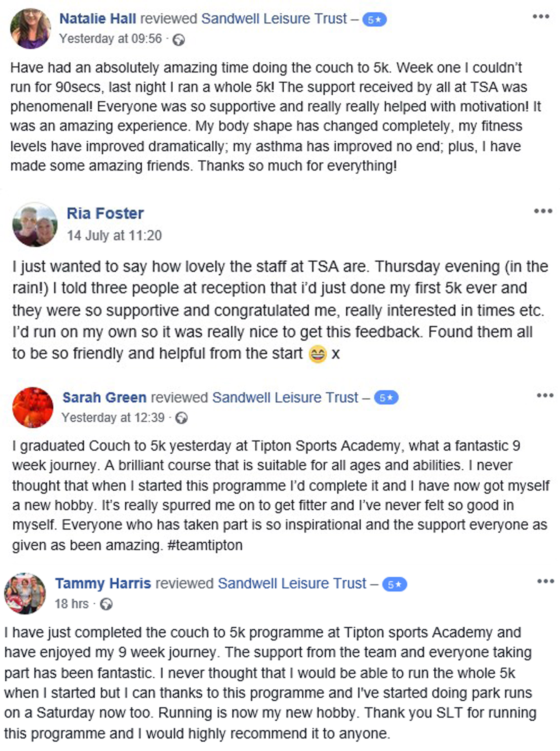
Task: Click the 5-star badge on Natalie's review
Action: 374,20
